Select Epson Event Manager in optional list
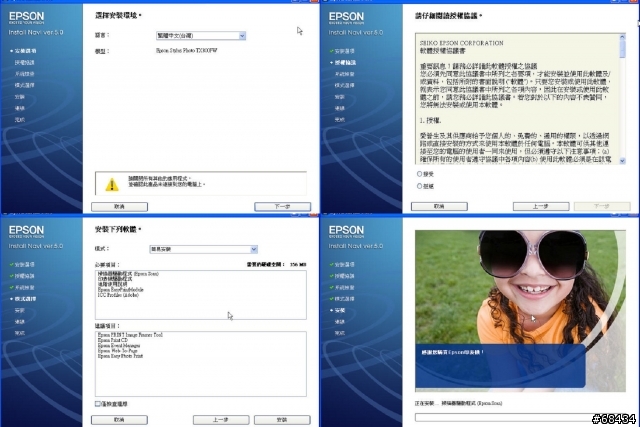The image size is (640, 427). click(119, 345)
